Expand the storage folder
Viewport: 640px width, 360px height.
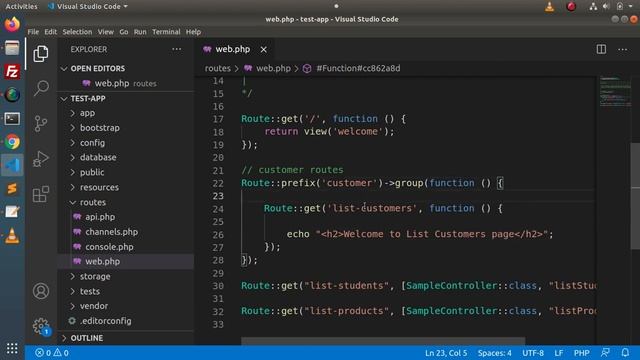(x=125, y=276)
